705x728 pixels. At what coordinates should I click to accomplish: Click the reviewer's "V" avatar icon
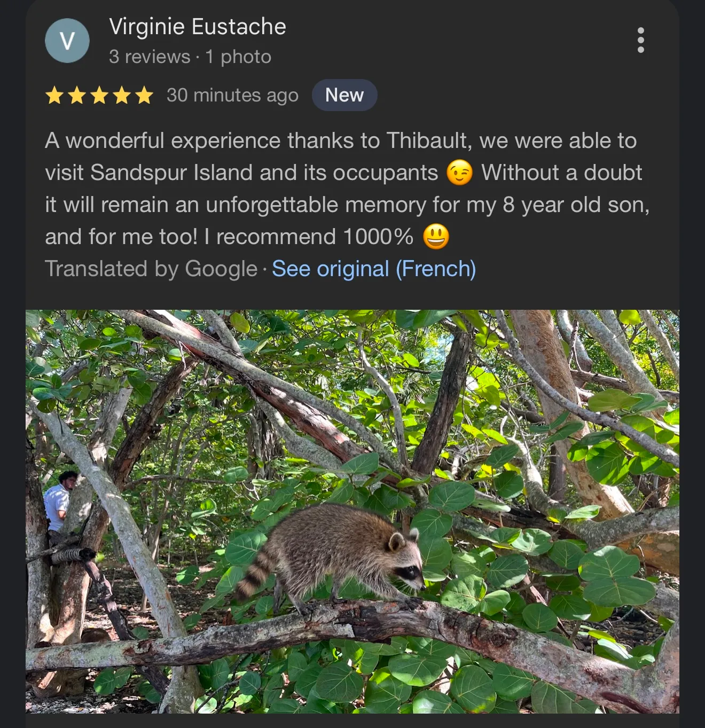pyautogui.click(x=67, y=41)
